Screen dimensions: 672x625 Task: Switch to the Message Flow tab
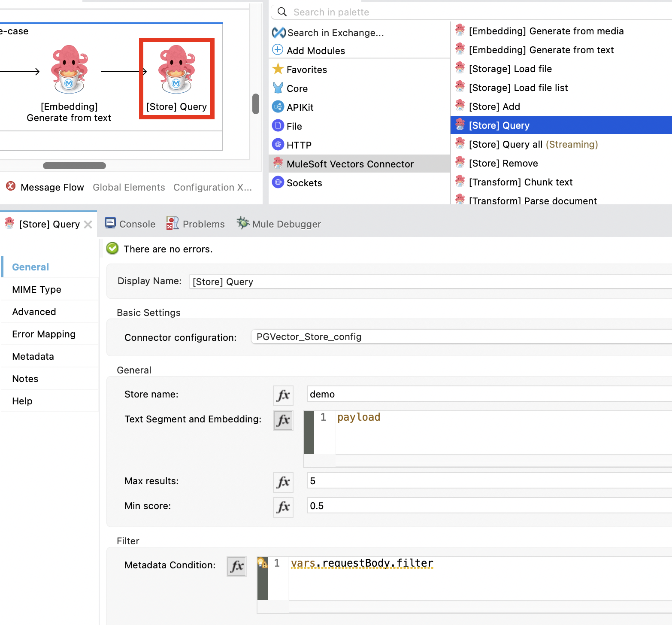(x=52, y=188)
